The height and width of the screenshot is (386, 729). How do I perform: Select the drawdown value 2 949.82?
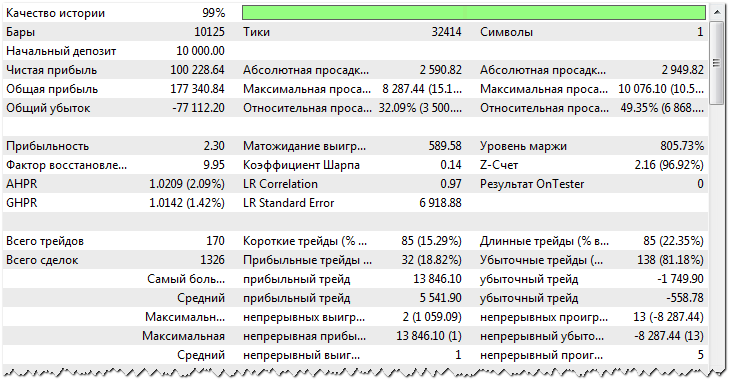(x=683, y=70)
